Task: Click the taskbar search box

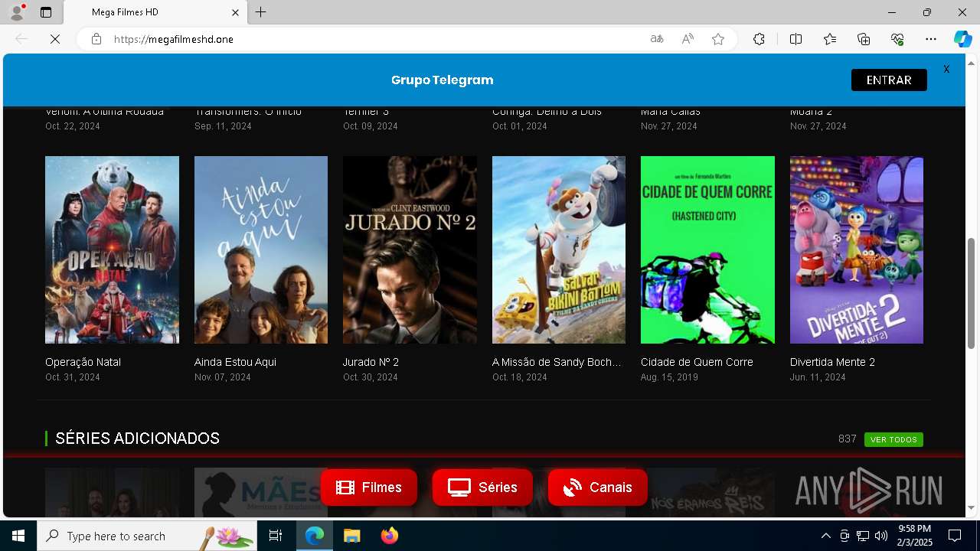Action: [147, 536]
